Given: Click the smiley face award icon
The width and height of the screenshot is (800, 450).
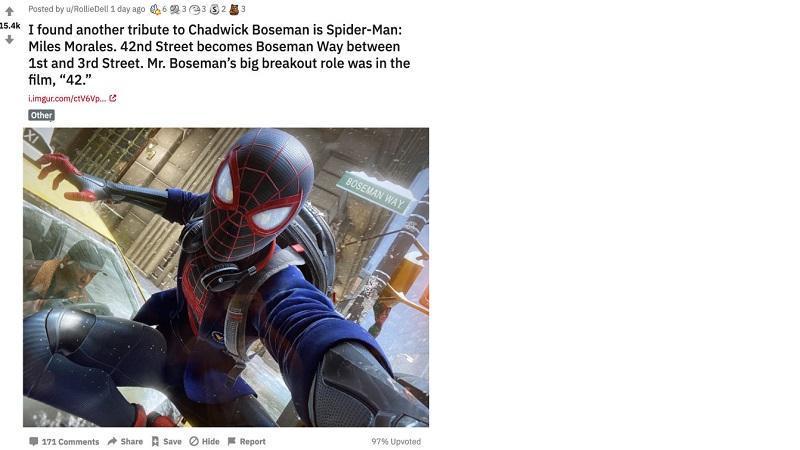Looking at the screenshot, I should click(x=194, y=9).
